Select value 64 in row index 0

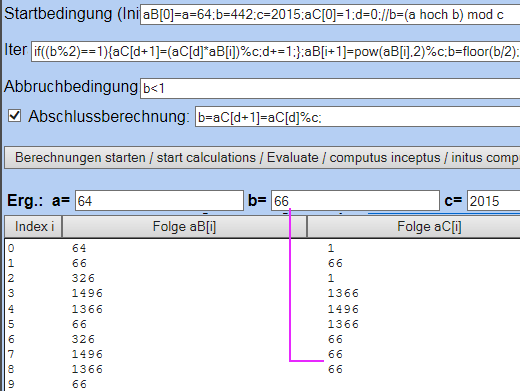pyautogui.click(x=79, y=248)
